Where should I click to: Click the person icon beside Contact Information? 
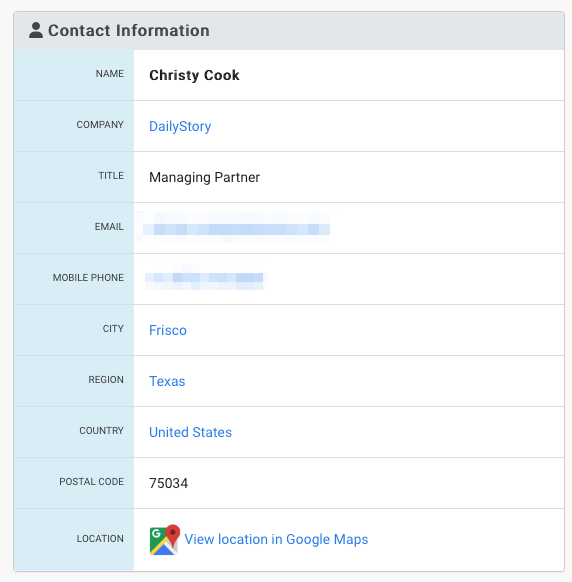point(36,30)
